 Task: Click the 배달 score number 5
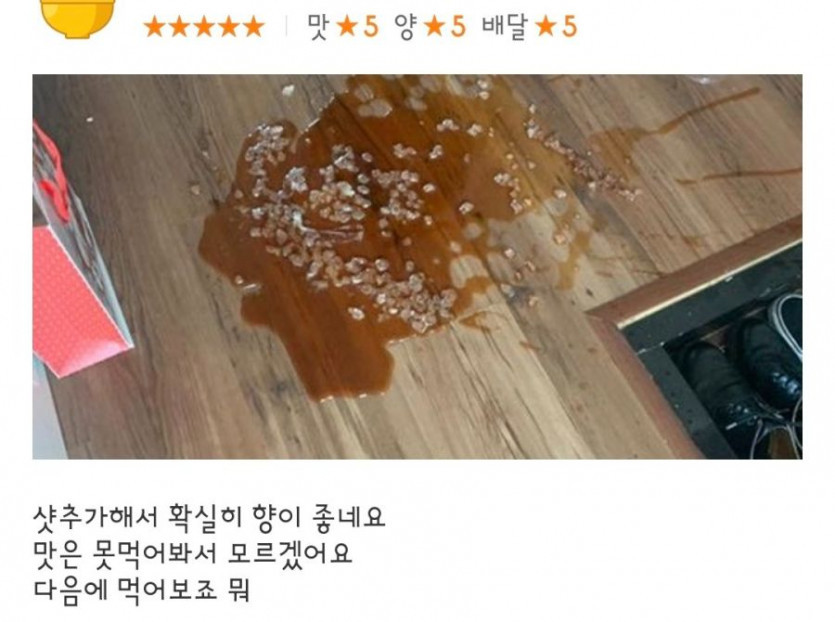(569, 27)
